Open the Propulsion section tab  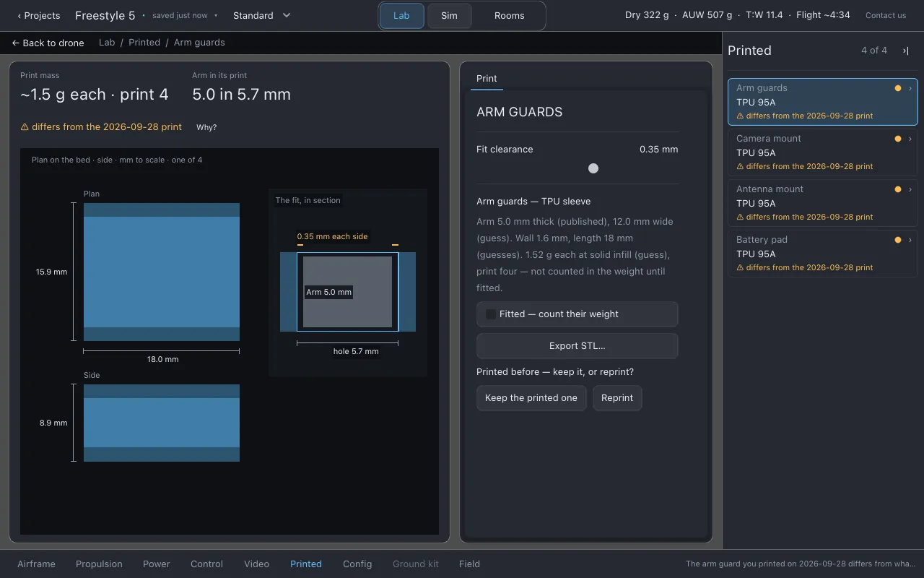(x=99, y=564)
